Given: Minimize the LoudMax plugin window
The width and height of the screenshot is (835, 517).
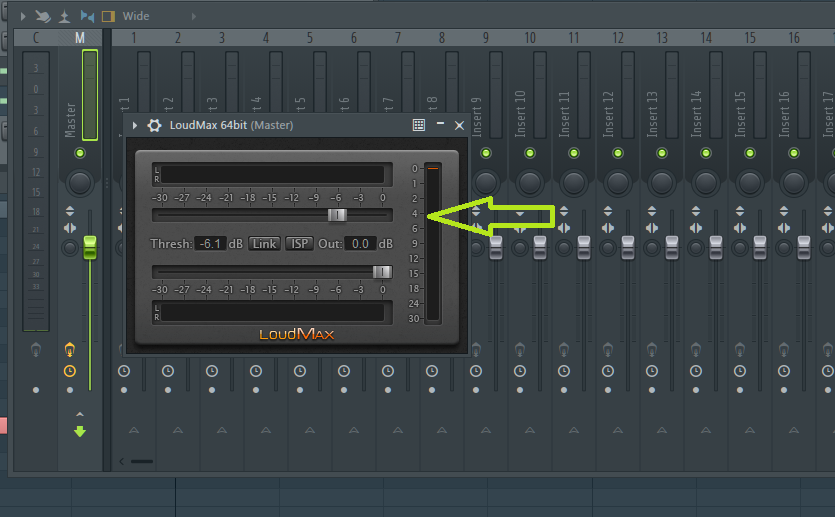Looking at the screenshot, I should tap(440, 124).
